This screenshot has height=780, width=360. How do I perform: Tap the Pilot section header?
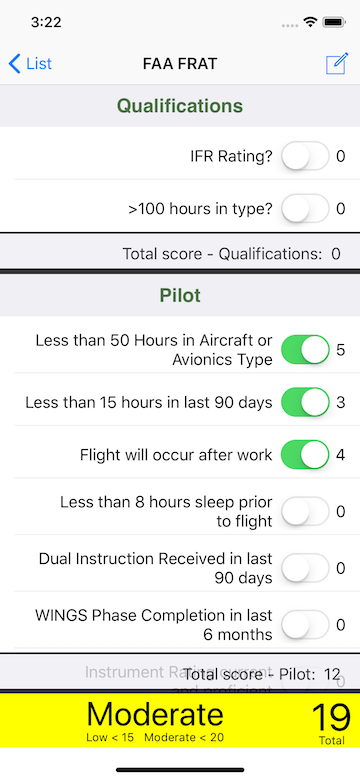pos(180,295)
